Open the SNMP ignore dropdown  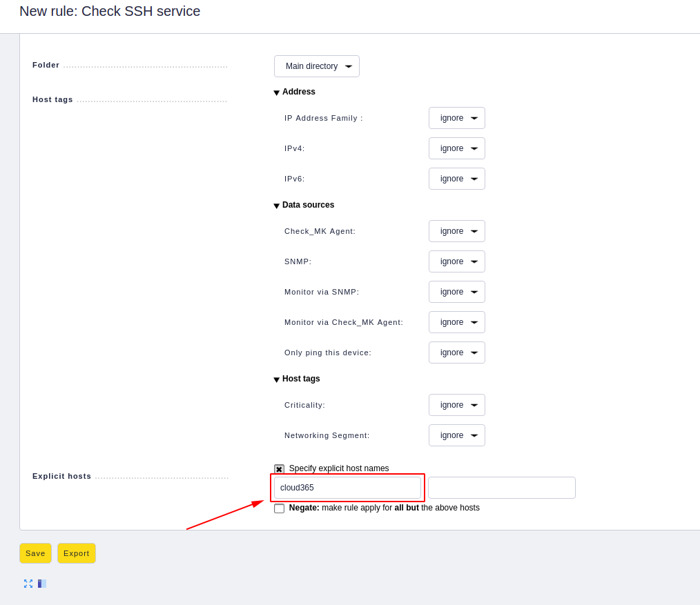[457, 261]
